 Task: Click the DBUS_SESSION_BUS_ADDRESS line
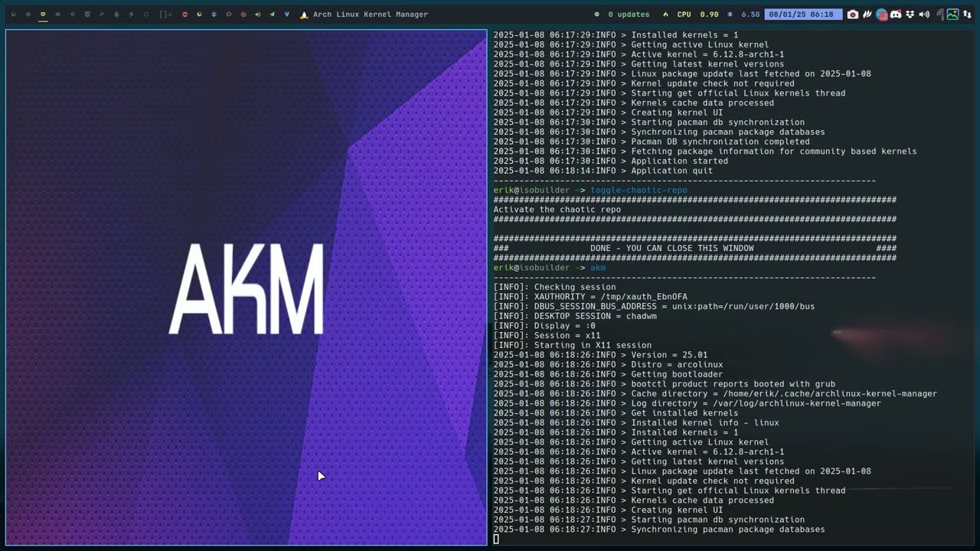[x=654, y=306]
